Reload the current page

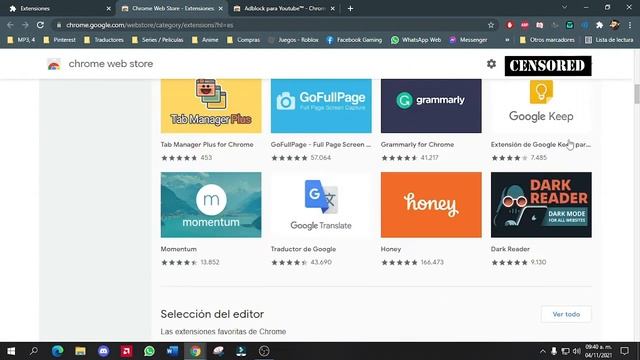tap(40, 25)
